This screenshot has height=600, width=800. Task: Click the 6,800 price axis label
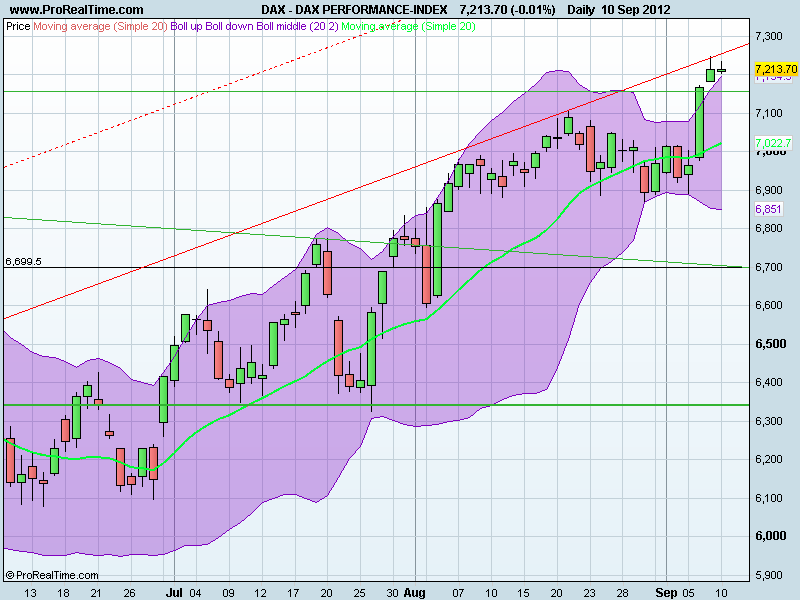click(768, 228)
